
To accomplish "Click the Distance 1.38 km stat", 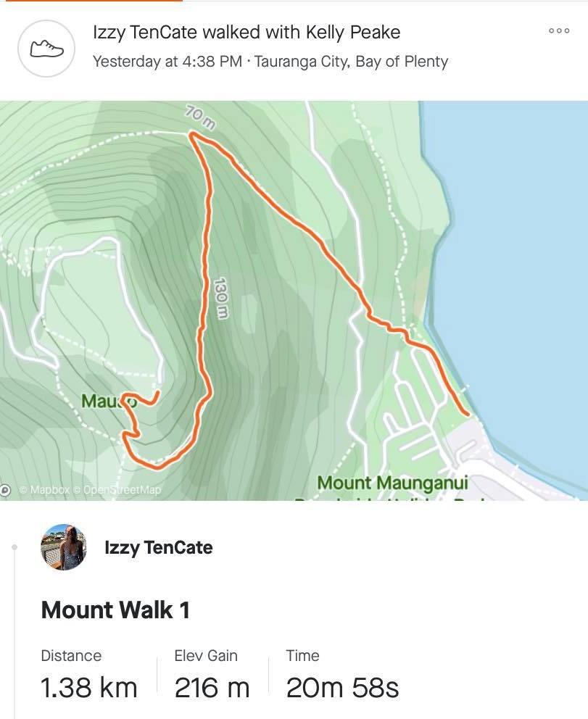I will [88, 674].
